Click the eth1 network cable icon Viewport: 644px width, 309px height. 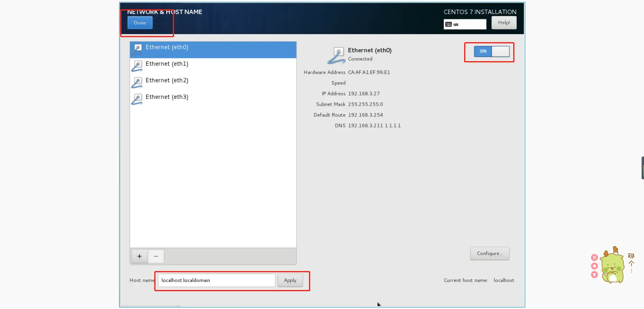pyautogui.click(x=137, y=66)
